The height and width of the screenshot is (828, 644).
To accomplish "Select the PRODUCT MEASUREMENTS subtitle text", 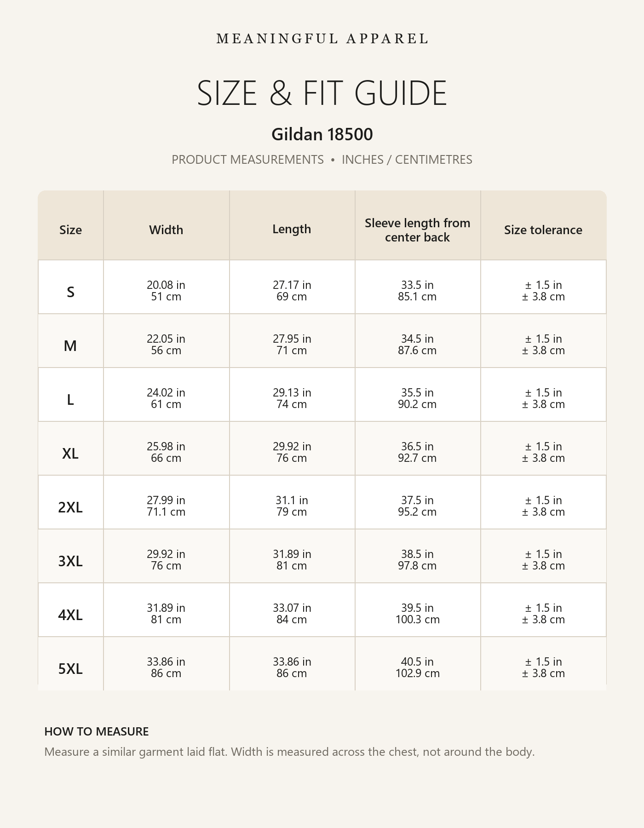I will [247, 160].
